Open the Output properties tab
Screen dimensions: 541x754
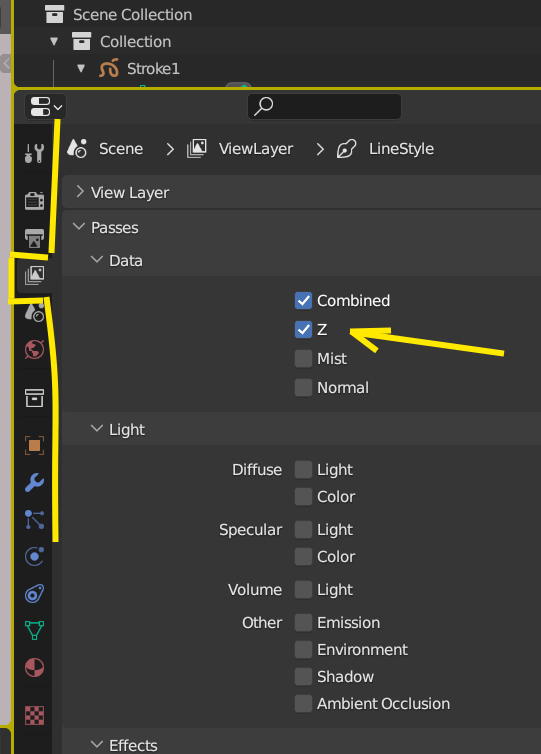tap(34, 238)
